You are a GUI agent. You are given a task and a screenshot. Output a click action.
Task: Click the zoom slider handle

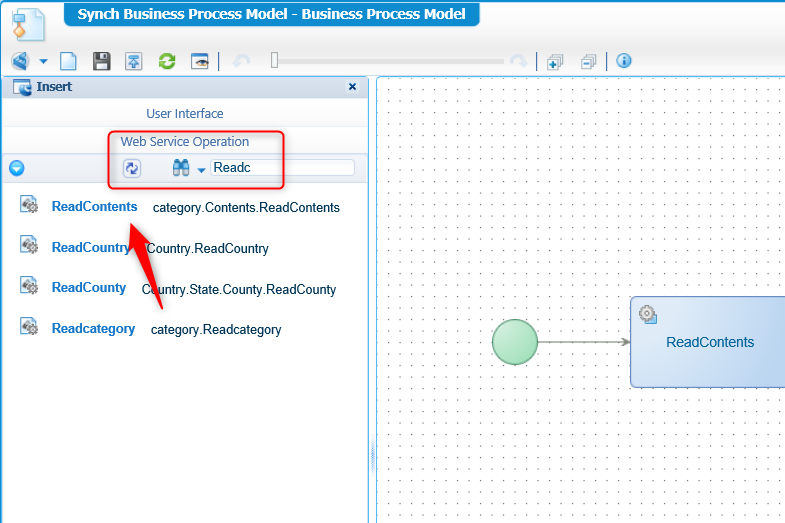point(274,61)
